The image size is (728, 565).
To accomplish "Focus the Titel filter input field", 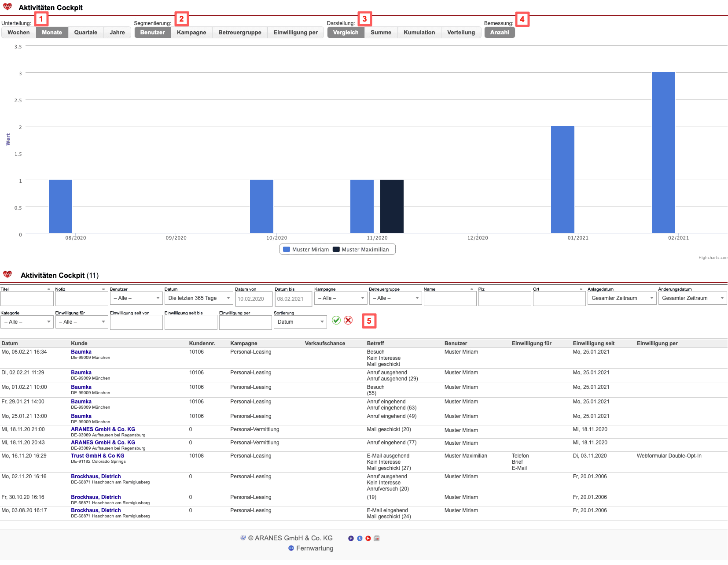I will click(x=27, y=299).
